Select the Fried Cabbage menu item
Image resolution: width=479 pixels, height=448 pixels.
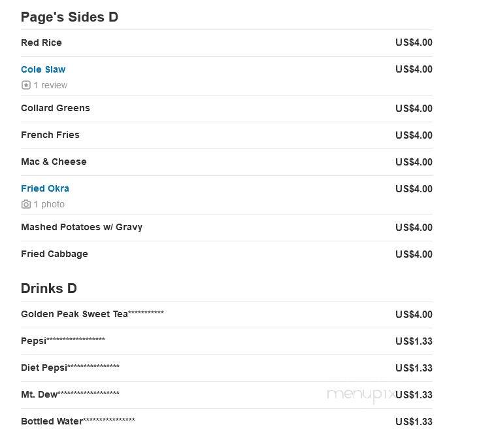54,254
